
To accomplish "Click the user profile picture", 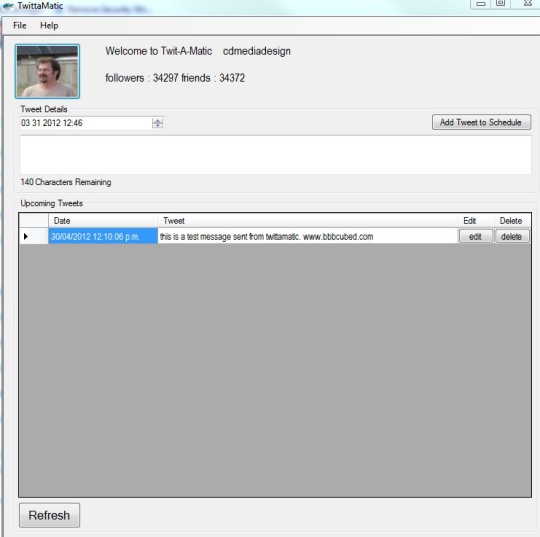I will (x=47, y=71).
